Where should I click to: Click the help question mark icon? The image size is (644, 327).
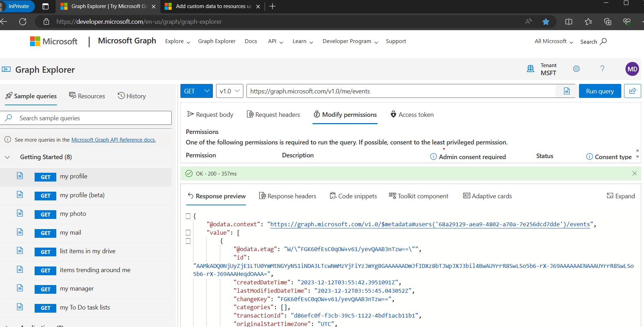pyautogui.click(x=602, y=69)
